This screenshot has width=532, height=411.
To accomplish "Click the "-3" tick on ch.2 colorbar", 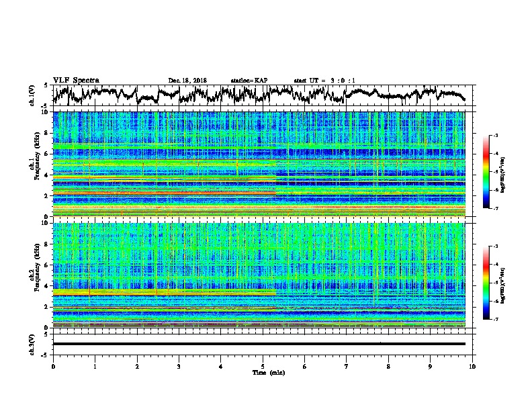I will click(x=495, y=246).
